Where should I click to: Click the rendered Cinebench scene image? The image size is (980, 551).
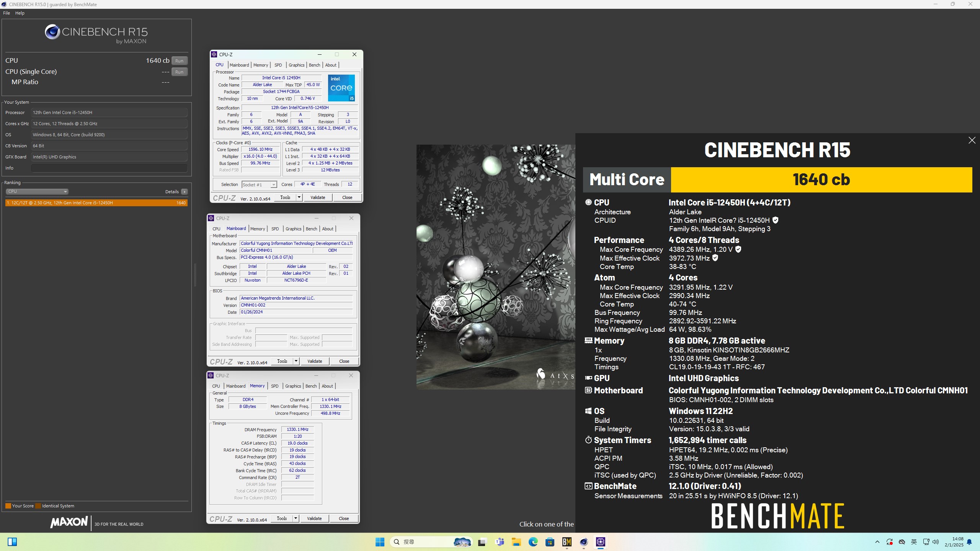click(x=496, y=267)
